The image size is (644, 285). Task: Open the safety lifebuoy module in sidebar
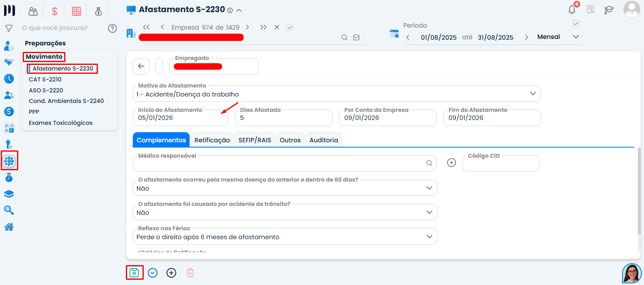pyautogui.click(x=9, y=161)
